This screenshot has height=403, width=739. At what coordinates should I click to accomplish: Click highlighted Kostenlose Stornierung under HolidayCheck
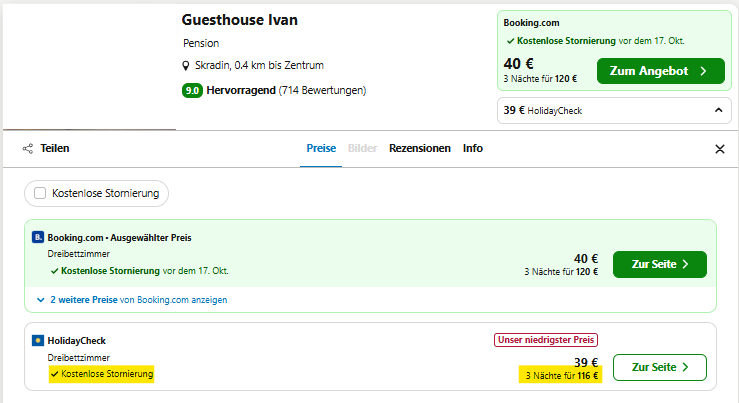[x=101, y=374]
